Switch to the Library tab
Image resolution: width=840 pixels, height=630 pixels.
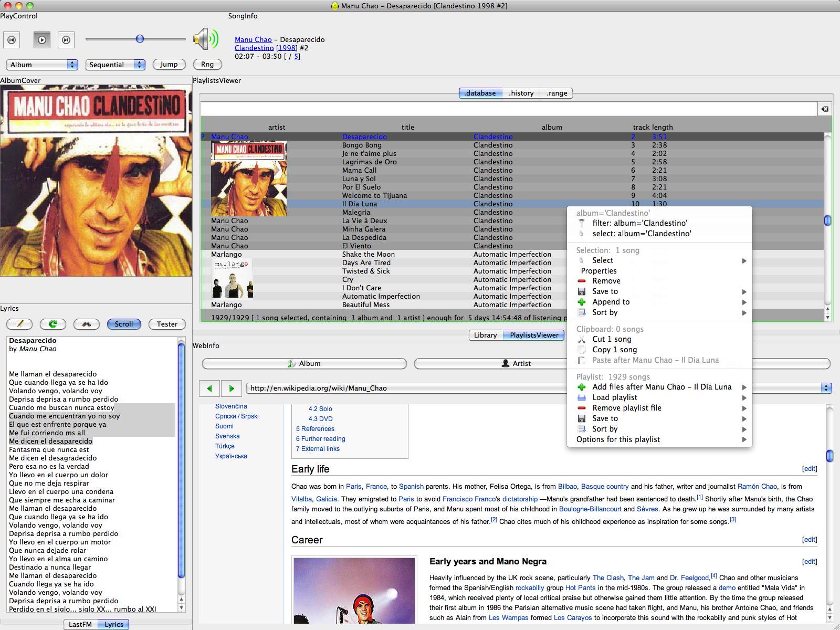pyautogui.click(x=485, y=335)
